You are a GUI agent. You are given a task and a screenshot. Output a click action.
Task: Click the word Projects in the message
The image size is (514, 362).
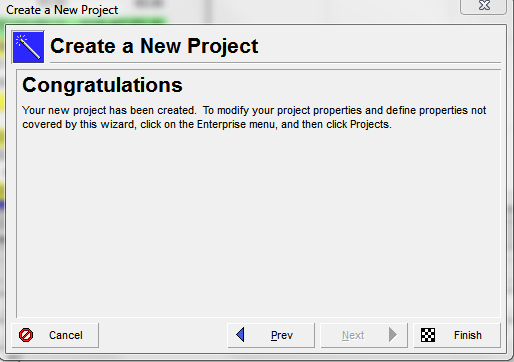click(371, 124)
